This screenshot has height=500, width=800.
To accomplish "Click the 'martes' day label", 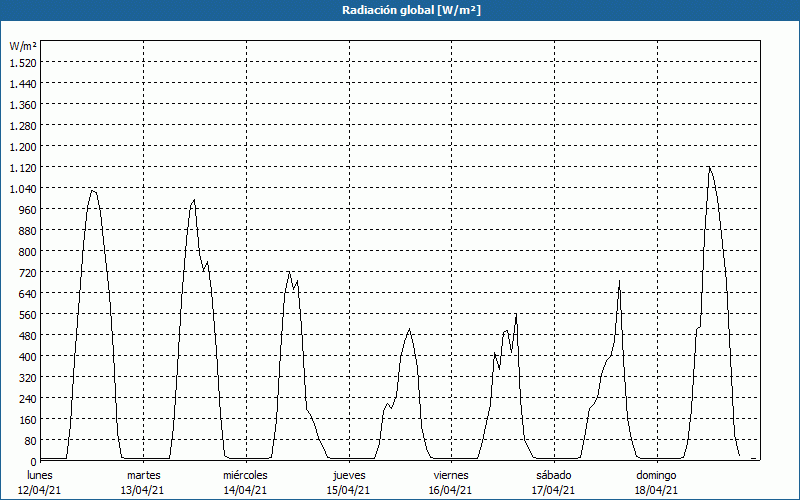I will (143, 475).
